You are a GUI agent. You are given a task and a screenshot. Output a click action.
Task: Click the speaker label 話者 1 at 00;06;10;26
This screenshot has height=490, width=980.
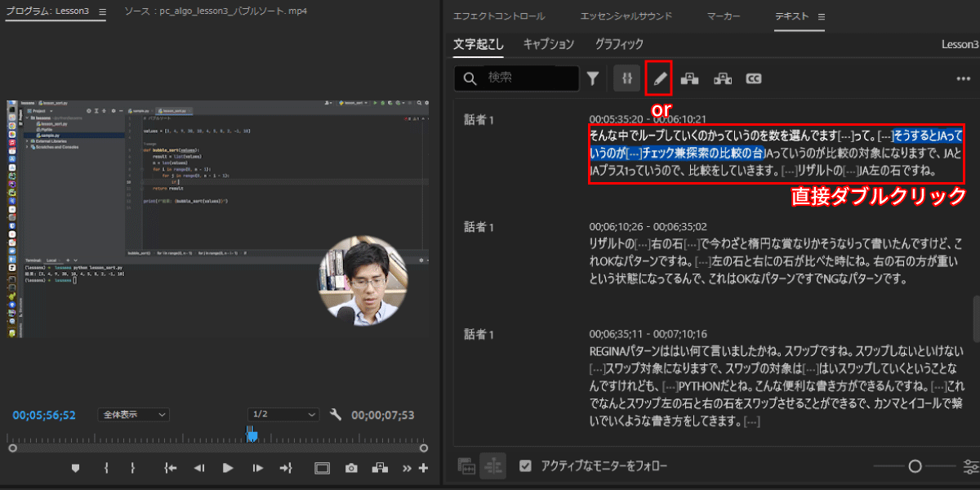coord(479,226)
